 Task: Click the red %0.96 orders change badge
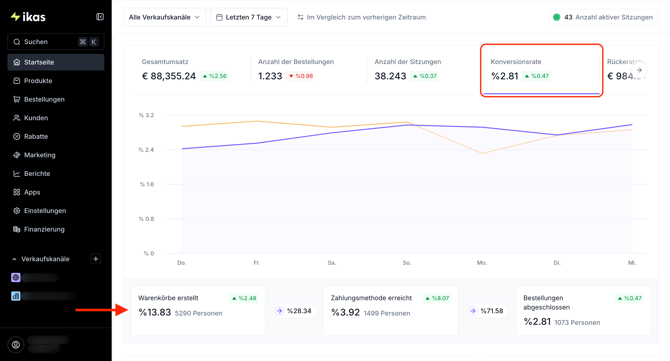(301, 76)
